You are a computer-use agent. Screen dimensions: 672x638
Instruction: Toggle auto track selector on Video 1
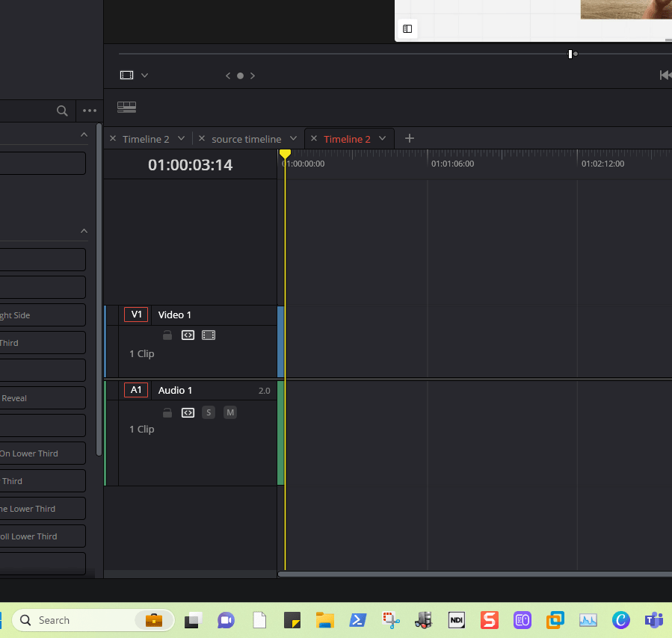click(188, 335)
